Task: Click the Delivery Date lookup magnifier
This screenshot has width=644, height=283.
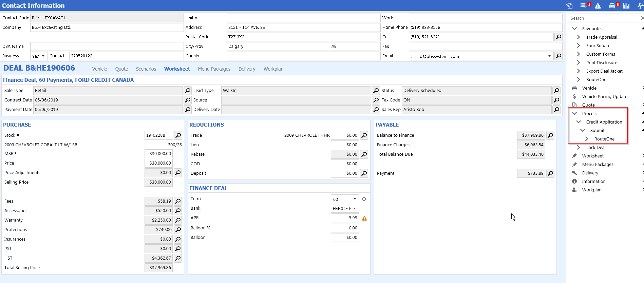Action: pyautogui.click(x=376, y=110)
